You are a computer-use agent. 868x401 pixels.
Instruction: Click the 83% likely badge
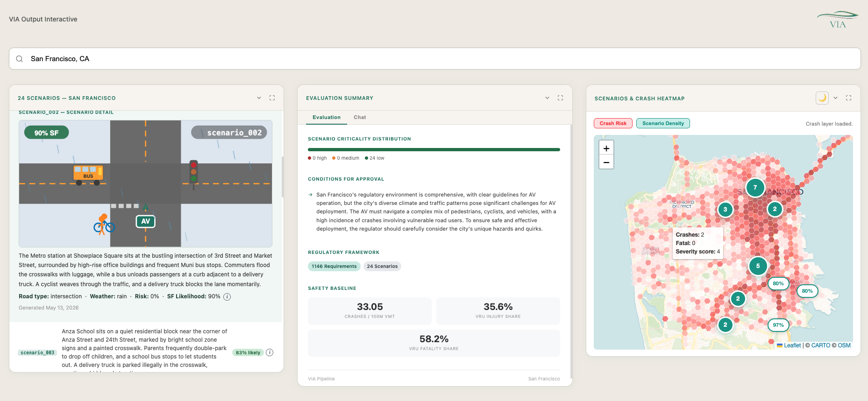pyautogui.click(x=248, y=352)
